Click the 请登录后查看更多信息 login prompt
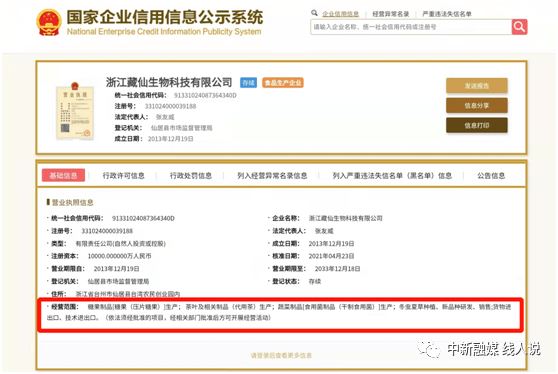Image resolution: width=558 pixels, height=374 pixels. pos(281,355)
